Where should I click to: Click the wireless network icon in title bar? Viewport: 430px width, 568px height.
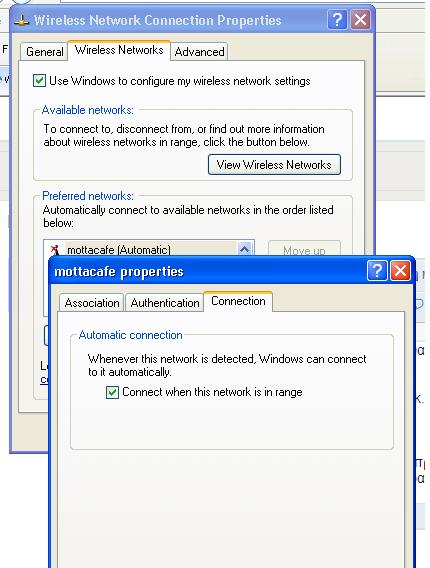(22, 21)
